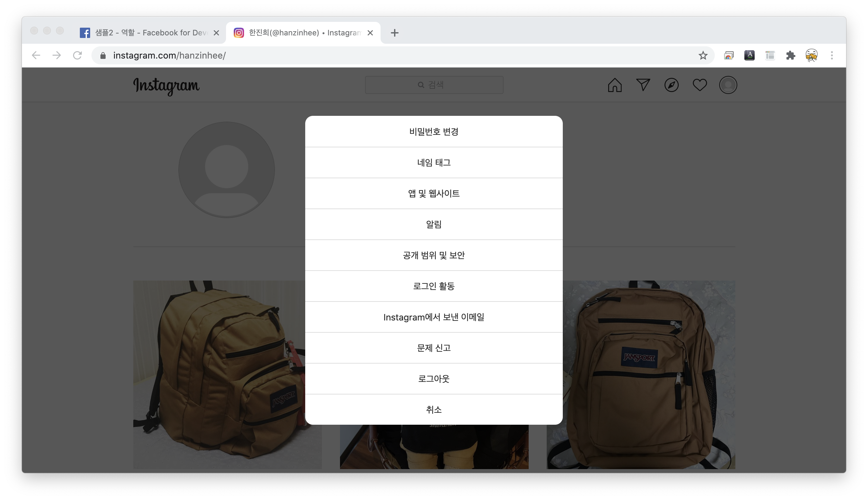Bookmark page with star icon
Screen dimensions: 868x500
(703, 56)
